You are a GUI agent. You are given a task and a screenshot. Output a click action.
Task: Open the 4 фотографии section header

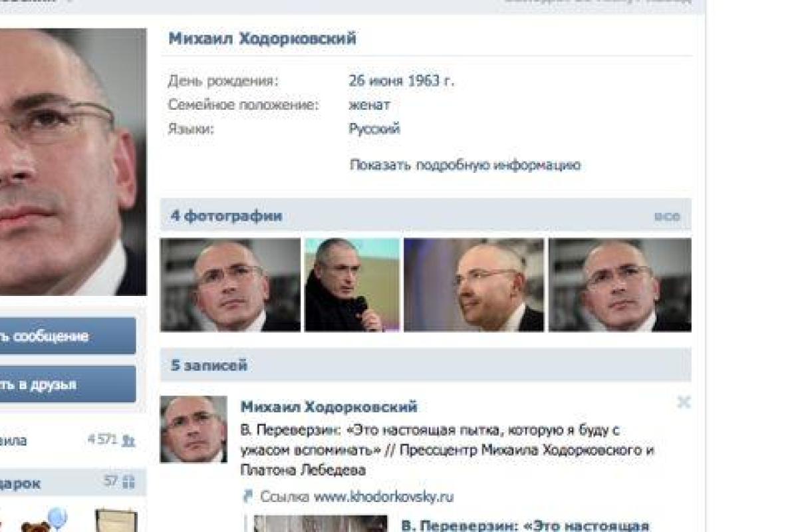coord(226,216)
